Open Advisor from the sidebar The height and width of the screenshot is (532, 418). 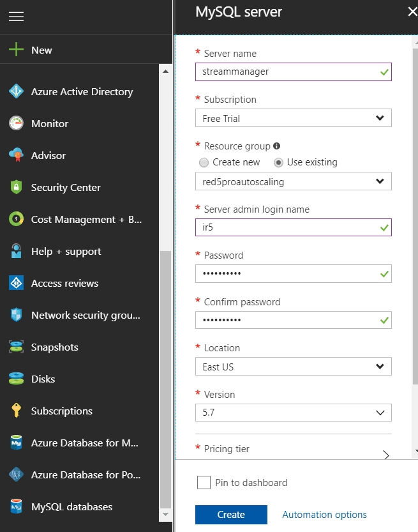coord(49,155)
